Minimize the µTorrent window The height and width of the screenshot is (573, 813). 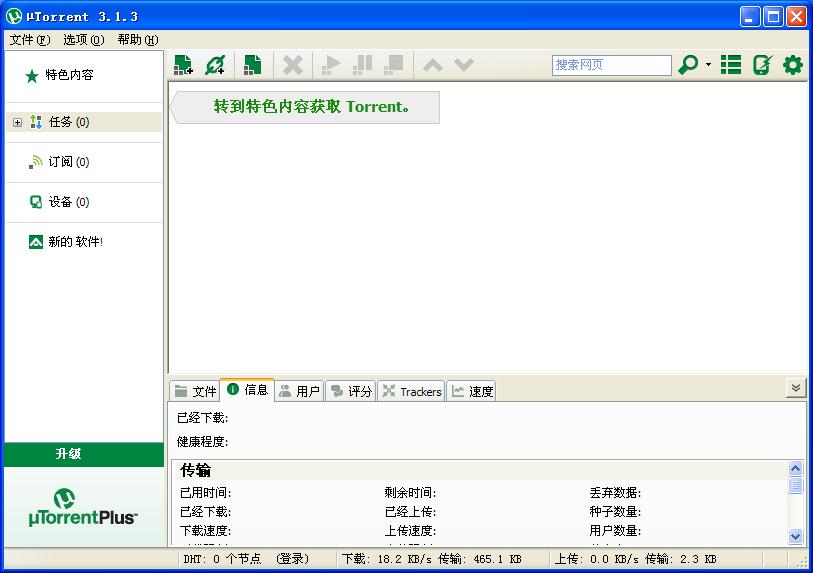pos(749,17)
